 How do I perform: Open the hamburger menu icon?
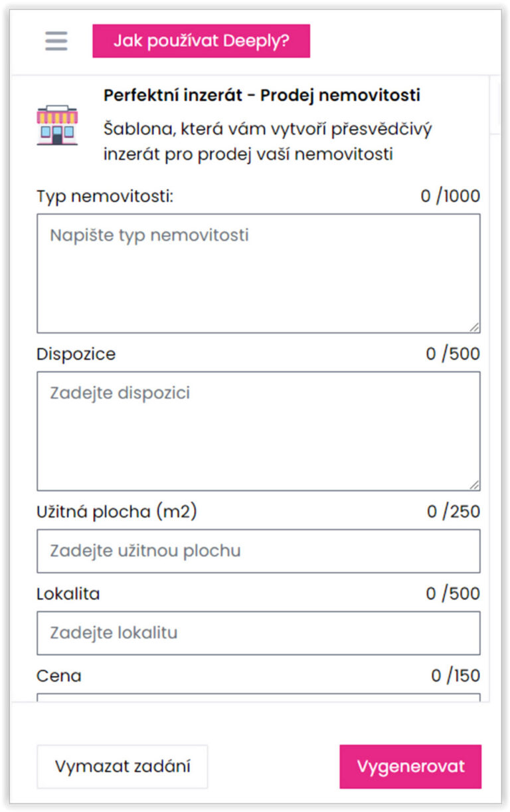click(56, 41)
